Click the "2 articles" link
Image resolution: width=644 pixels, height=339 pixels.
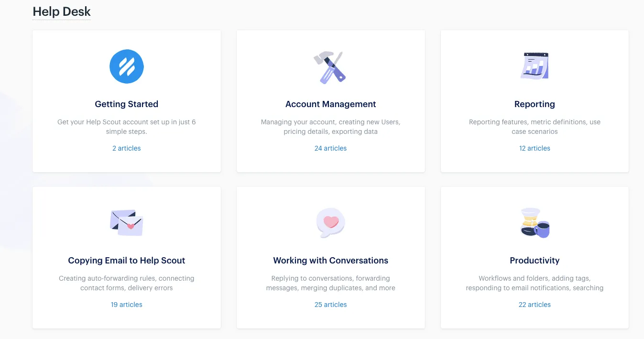pyautogui.click(x=127, y=148)
